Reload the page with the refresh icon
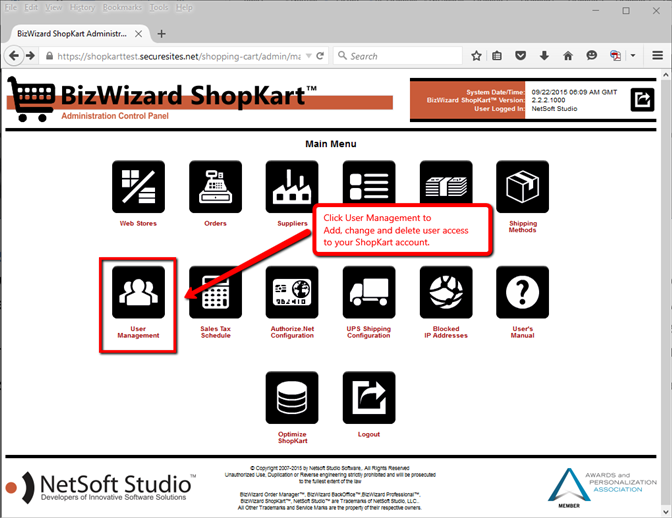 point(320,56)
